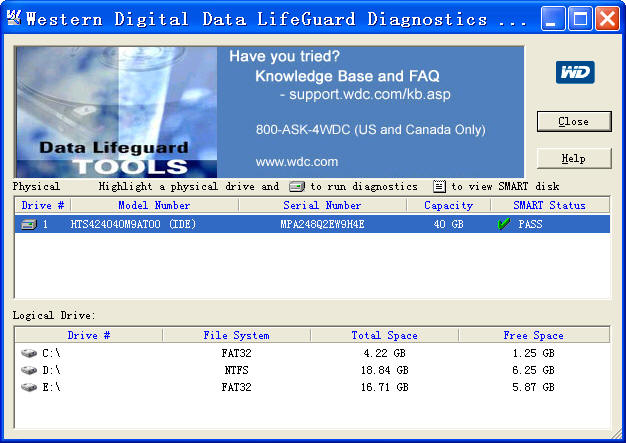
Task: Sort by Serial Number column header
Action: click(x=322, y=205)
